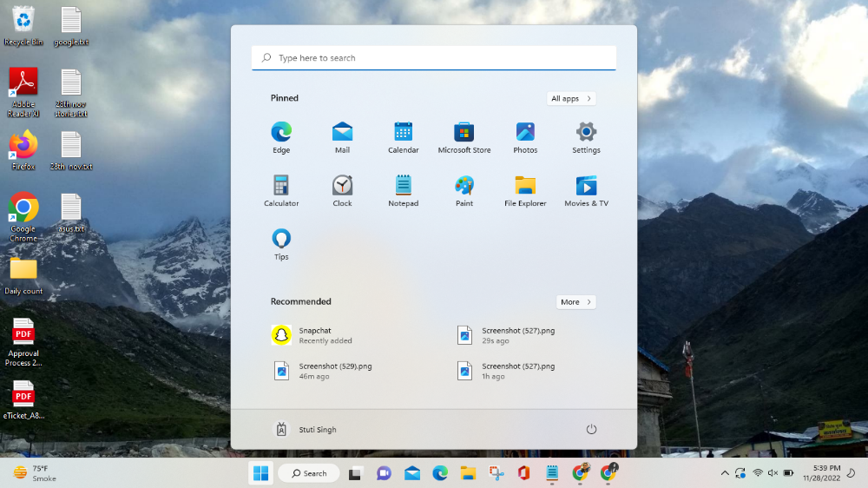Click the Power button
Viewport: 868px width, 488px height.
(x=591, y=430)
